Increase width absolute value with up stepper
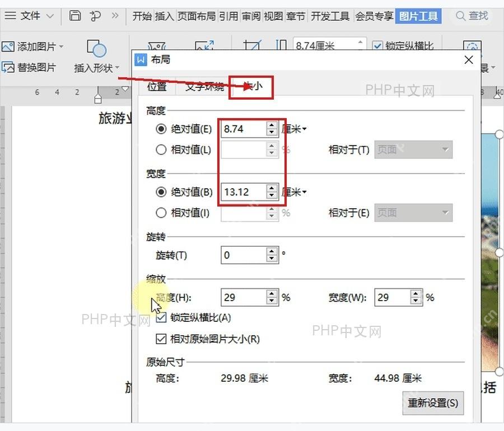This screenshot has width=504, height=431. (x=272, y=188)
